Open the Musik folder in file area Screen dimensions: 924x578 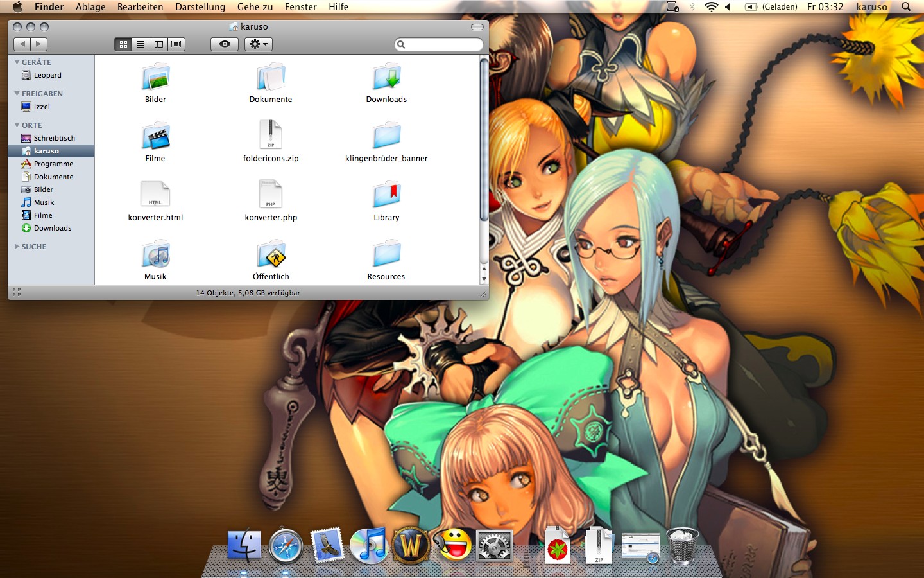[x=155, y=254]
